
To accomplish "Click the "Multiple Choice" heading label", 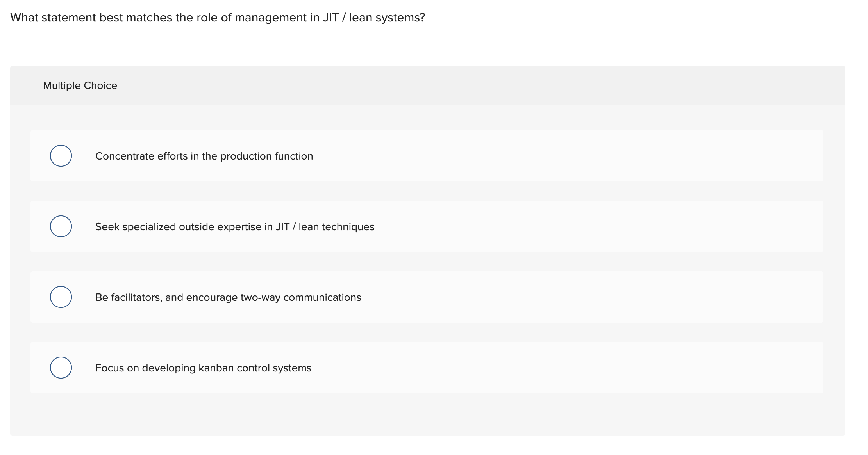I will pyautogui.click(x=80, y=85).
